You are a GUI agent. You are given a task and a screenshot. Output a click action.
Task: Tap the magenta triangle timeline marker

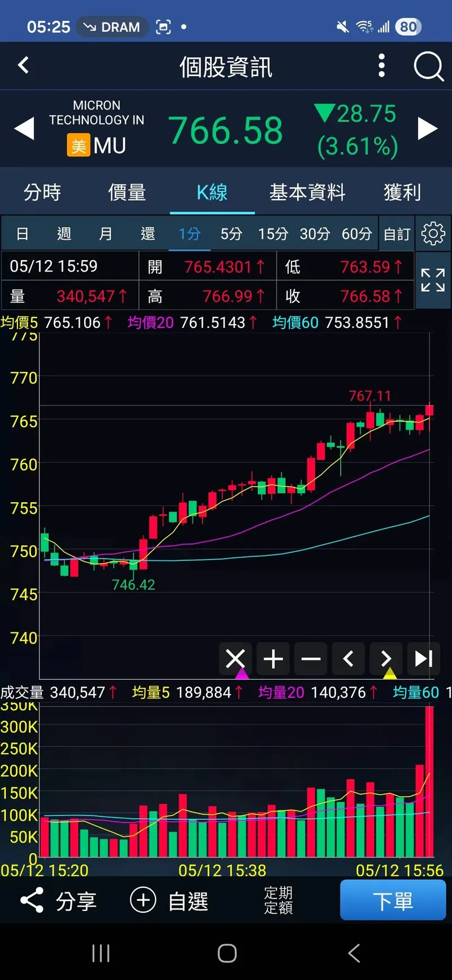(x=242, y=673)
